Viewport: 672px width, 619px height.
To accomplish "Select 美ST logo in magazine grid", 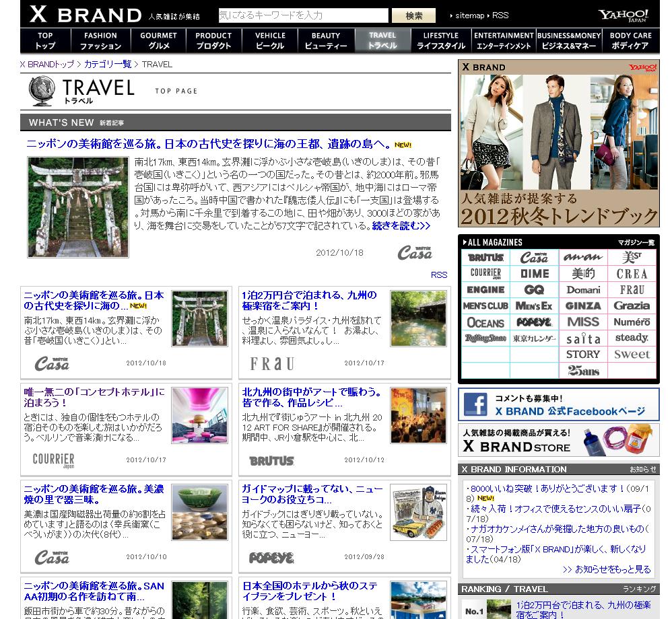I will click(x=632, y=258).
